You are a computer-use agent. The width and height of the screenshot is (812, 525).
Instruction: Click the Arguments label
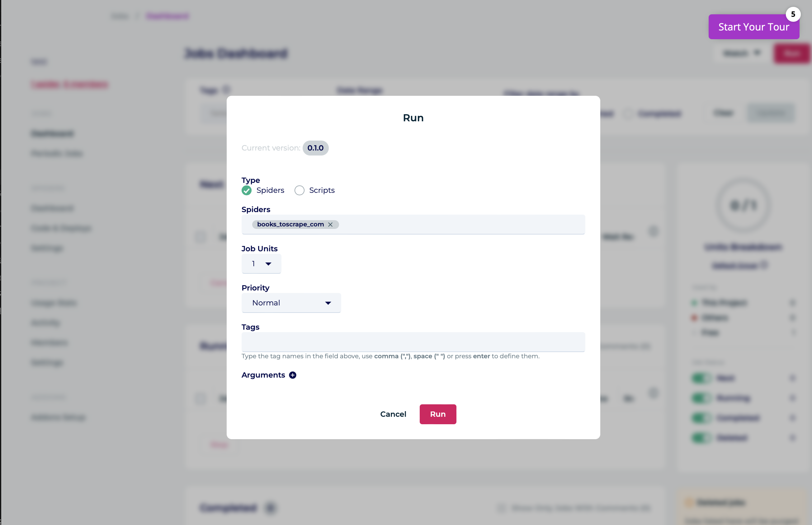tap(263, 375)
